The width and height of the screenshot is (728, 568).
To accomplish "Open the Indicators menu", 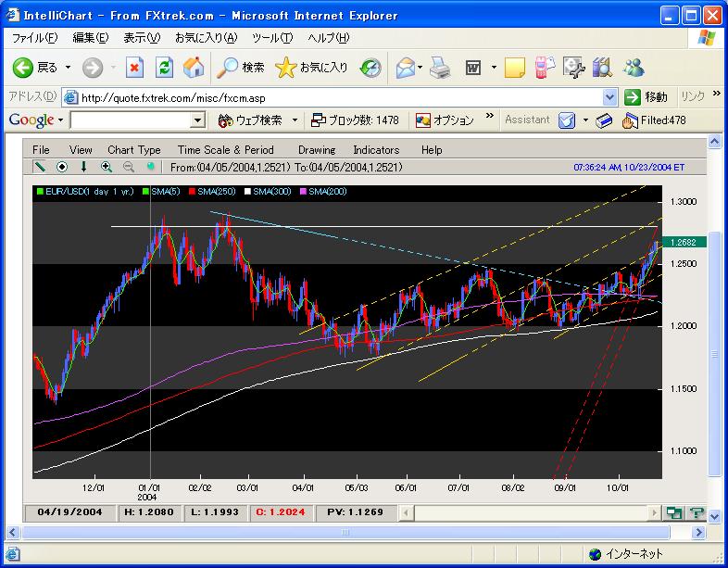I will (x=376, y=149).
